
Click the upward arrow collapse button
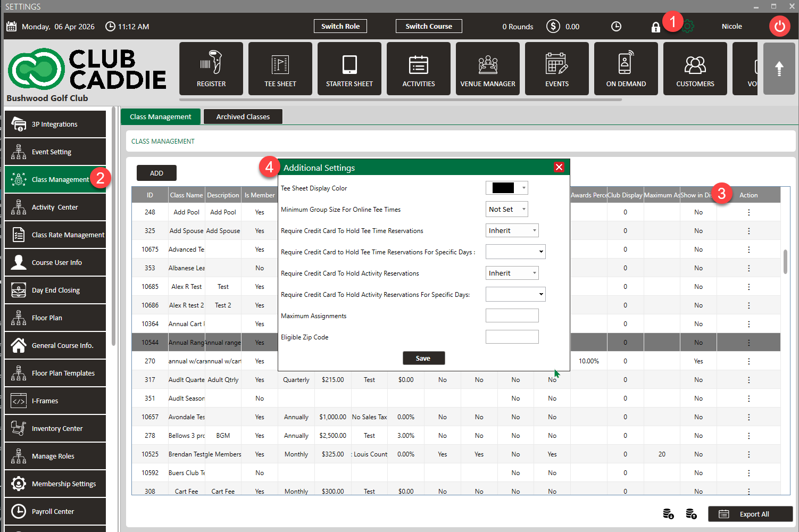point(779,69)
